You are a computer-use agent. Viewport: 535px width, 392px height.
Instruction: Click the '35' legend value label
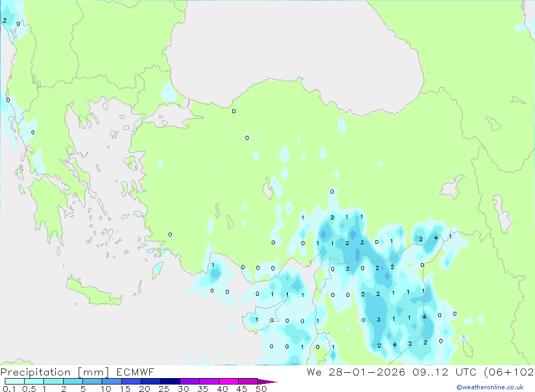(203, 389)
